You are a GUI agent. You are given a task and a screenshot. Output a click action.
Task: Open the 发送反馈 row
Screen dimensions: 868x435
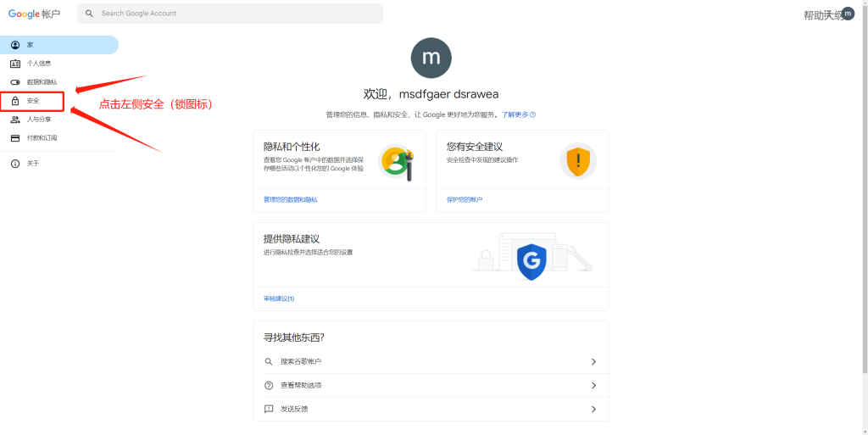click(x=431, y=409)
